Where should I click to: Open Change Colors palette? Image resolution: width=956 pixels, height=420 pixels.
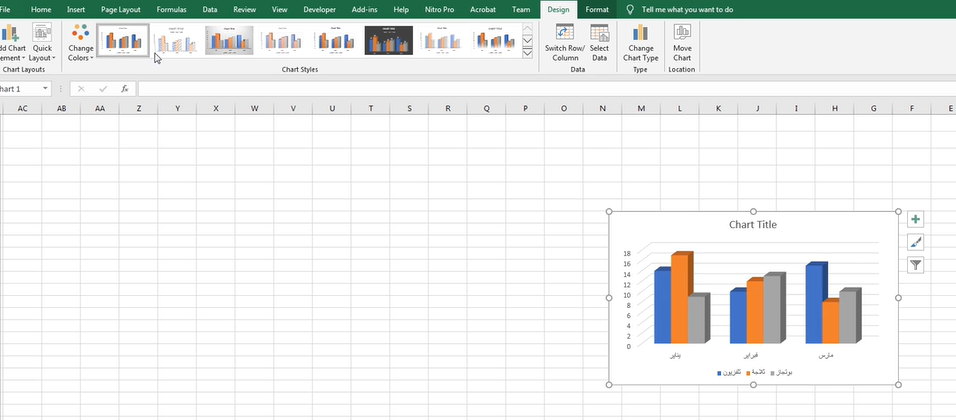pyautogui.click(x=80, y=43)
